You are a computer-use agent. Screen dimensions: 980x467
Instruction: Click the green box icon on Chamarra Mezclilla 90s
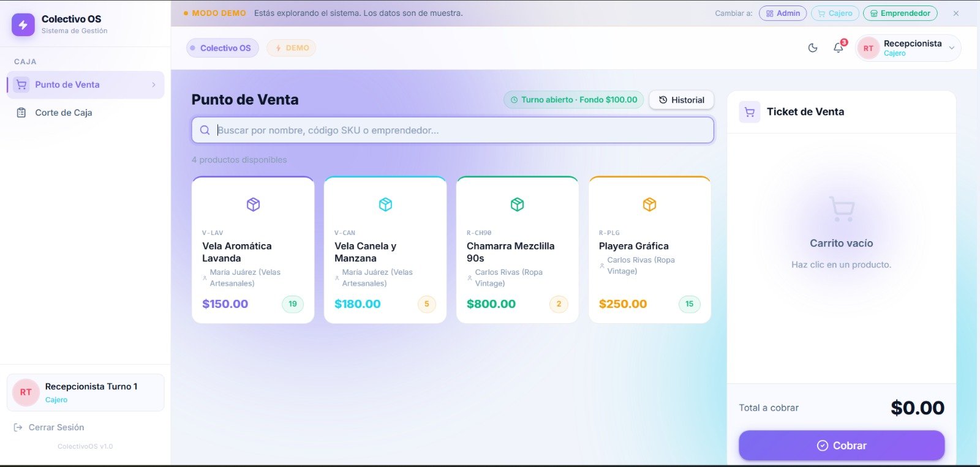pos(518,204)
